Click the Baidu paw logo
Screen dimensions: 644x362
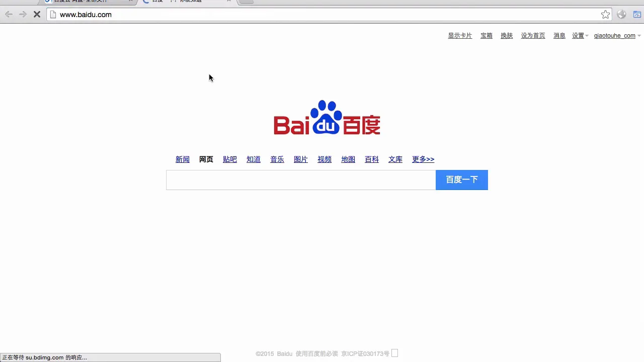click(x=327, y=118)
